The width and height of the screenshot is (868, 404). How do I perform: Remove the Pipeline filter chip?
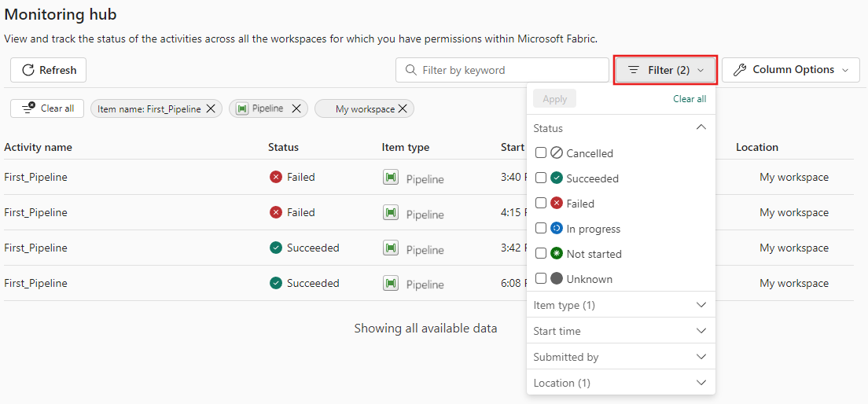coord(296,109)
